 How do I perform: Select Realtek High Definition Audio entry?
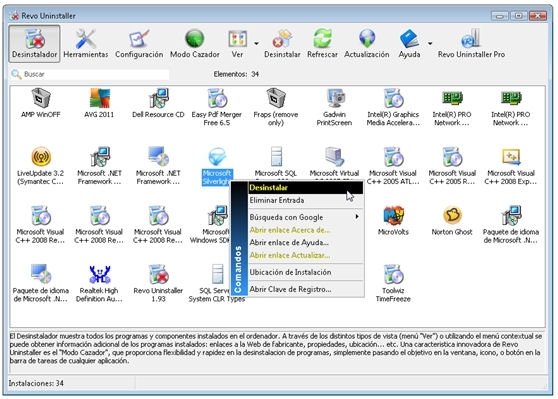pos(99,284)
